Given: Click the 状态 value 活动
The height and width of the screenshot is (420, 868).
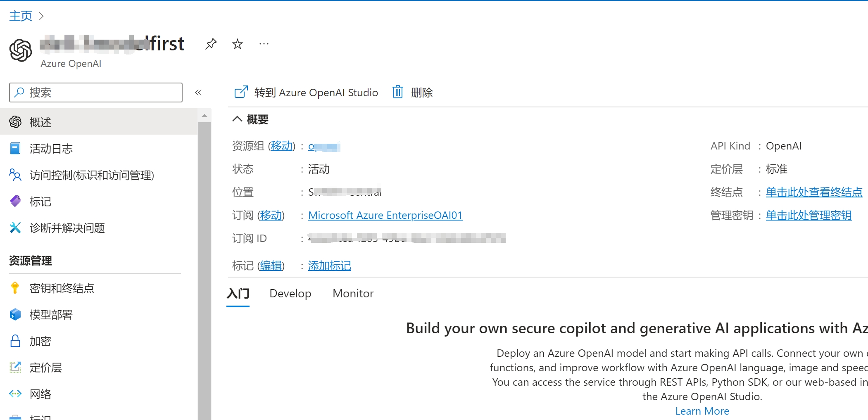Looking at the screenshot, I should pyautogui.click(x=319, y=169).
